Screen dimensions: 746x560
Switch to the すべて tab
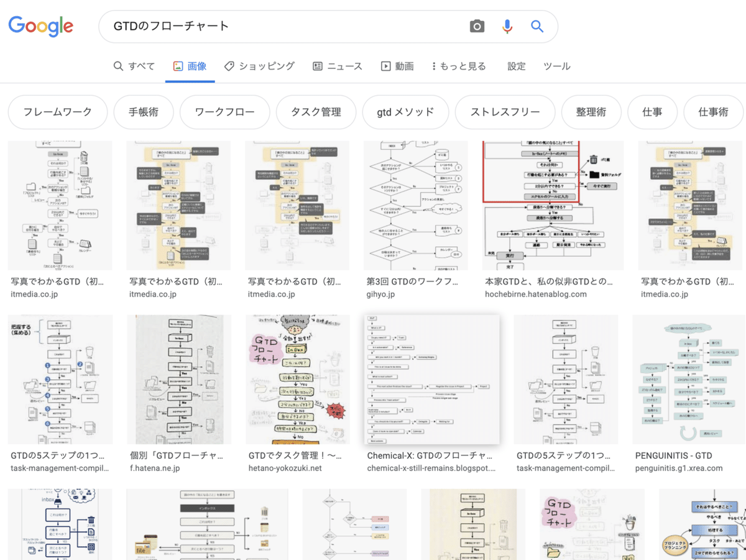click(134, 65)
